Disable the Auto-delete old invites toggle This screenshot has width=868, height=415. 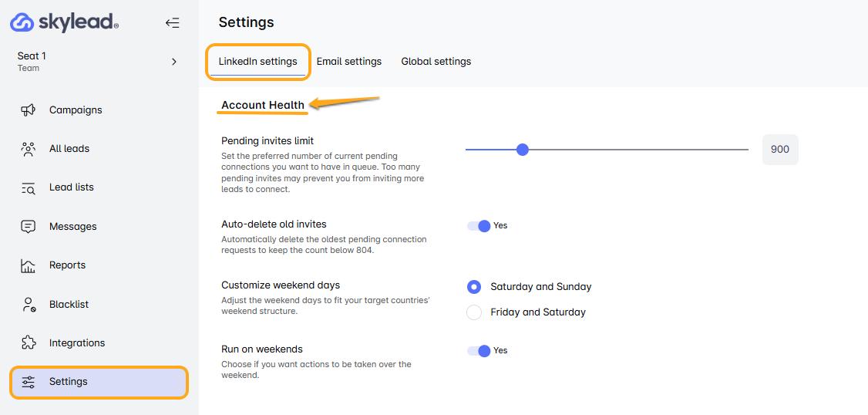pyautogui.click(x=479, y=226)
